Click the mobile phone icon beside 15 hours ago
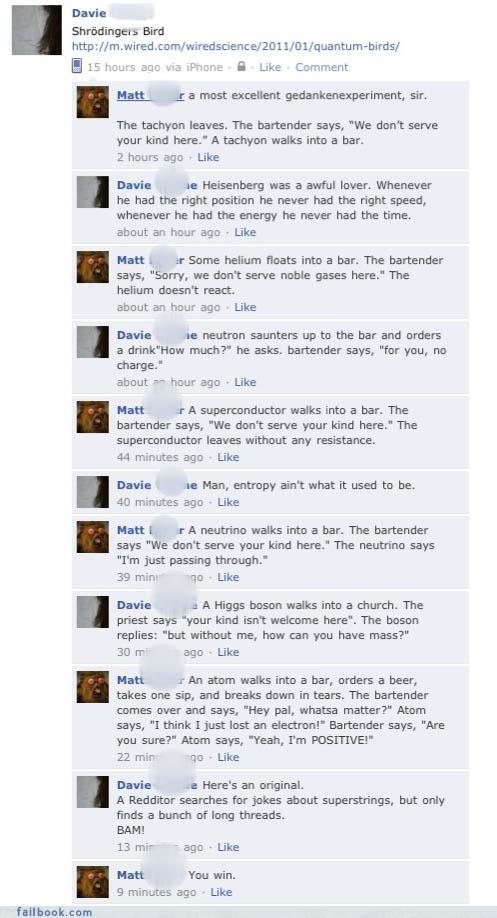Screen dimensions: 497x918 [x=77, y=66]
